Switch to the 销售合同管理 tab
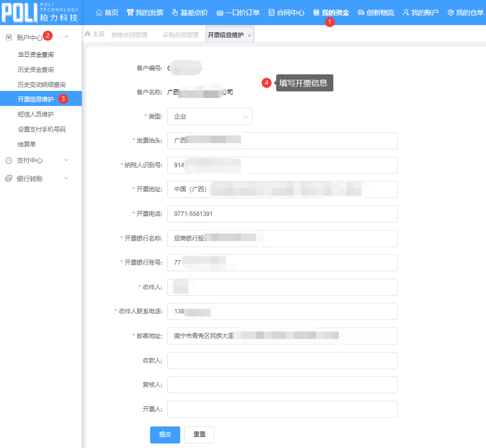Viewport: 486px width, 448px height. 129,35
